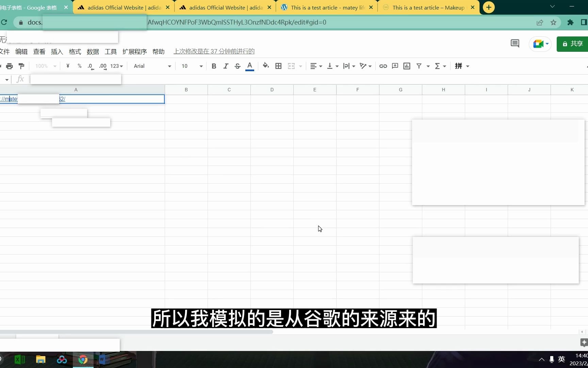Open the 插入 menu
The image size is (588, 368).
57,51
